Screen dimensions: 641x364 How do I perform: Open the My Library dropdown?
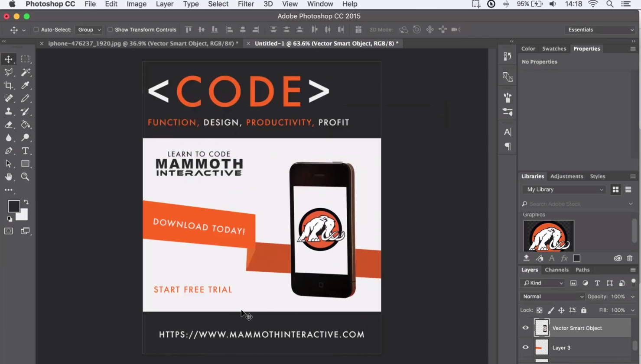(564, 190)
